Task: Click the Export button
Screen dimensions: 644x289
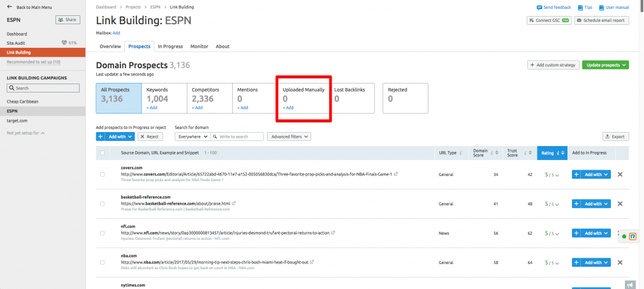Action: (615, 137)
